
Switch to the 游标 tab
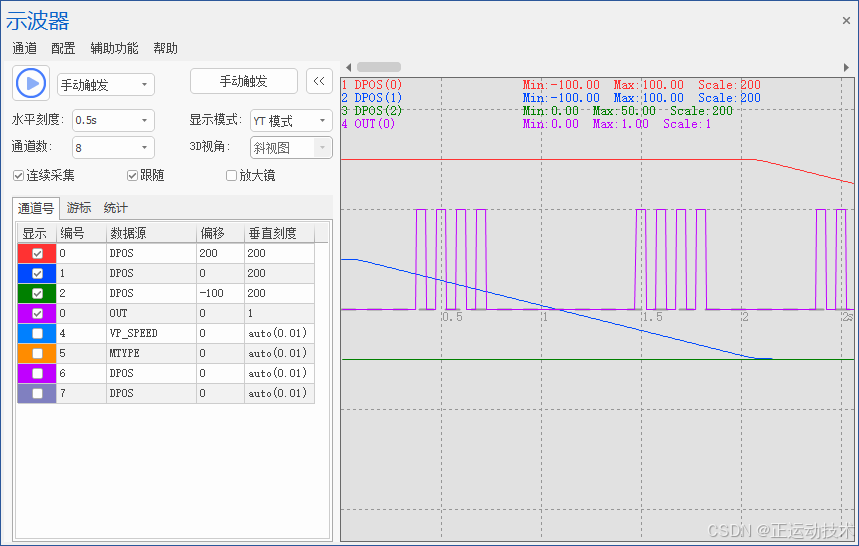coord(79,208)
